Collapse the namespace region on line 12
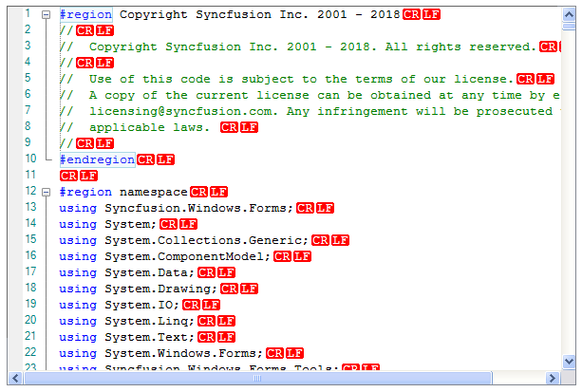Image resolution: width=582 pixels, height=392 pixels. (x=46, y=193)
